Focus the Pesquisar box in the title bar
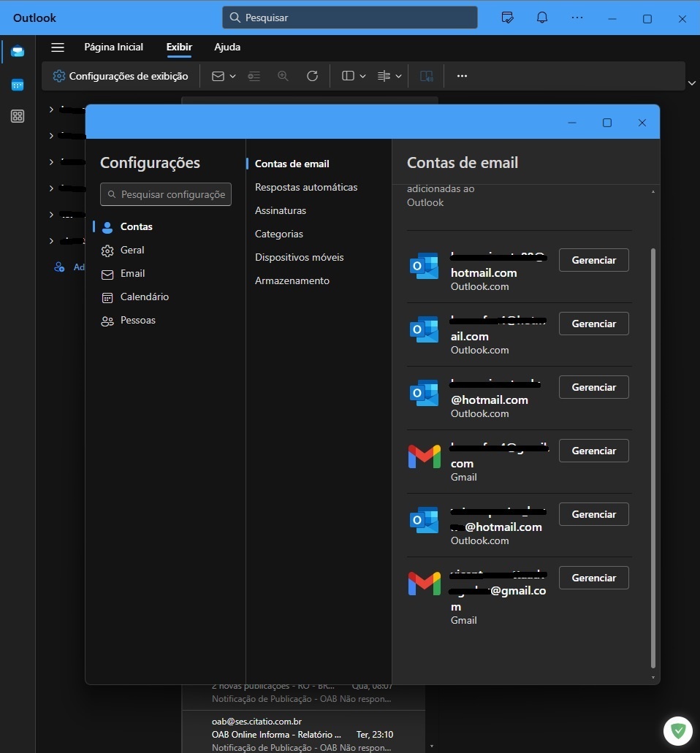The height and width of the screenshot is (753, 700). 350,18
